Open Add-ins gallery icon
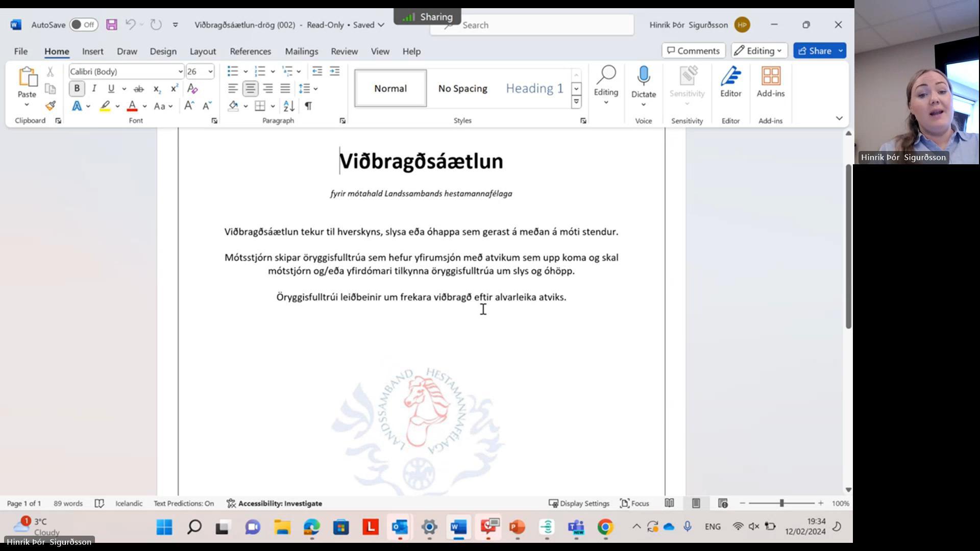This screenshot has height=551, width=980. [771, 77]
